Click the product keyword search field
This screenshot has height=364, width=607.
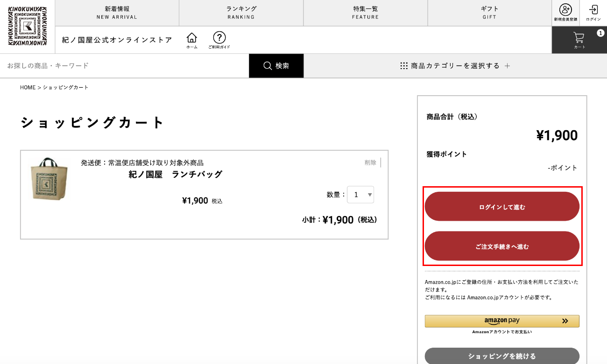[x=124, y=66]
